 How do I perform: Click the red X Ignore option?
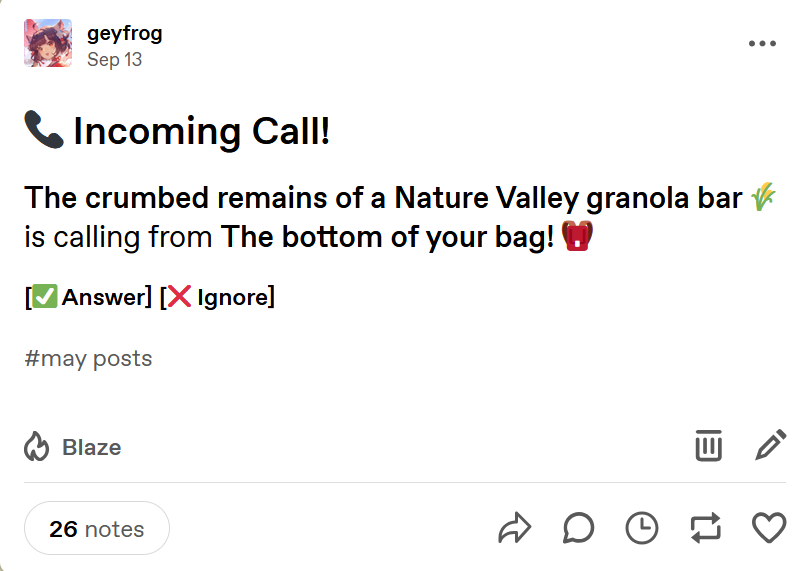(x=218, y=297)
